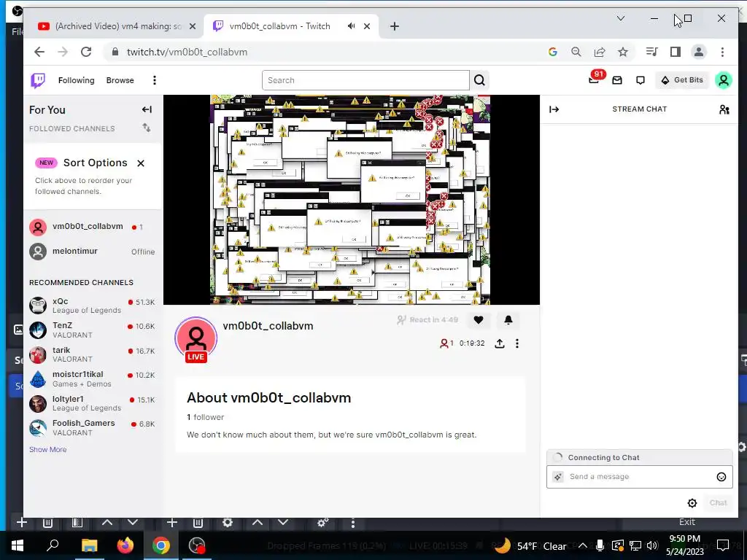Click the Google icon in address bar
This screenshot has width=747, height=560.
tap(553, 52)
